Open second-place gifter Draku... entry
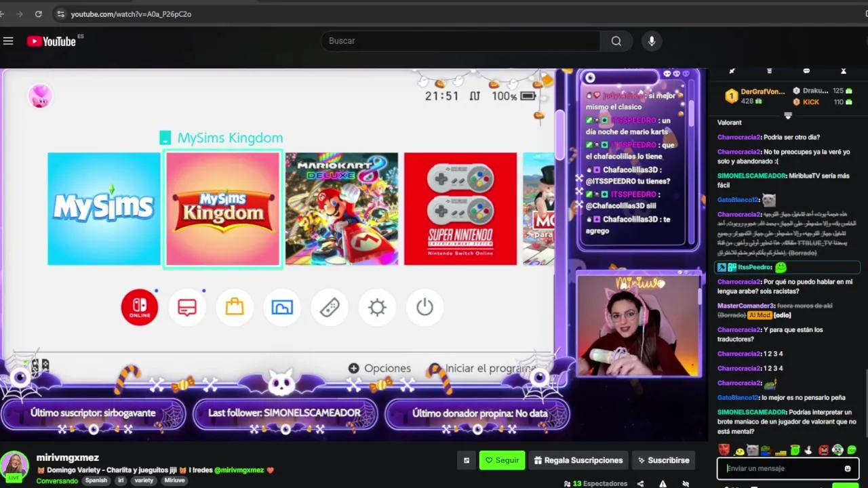868x488 pixels. [823, 91]
